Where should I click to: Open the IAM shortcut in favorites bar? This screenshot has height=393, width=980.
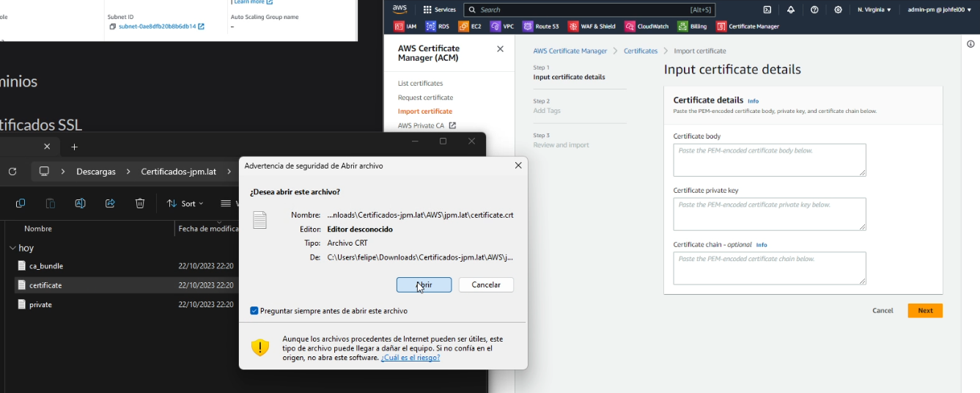pyautogui.click(x=405, y=26)
